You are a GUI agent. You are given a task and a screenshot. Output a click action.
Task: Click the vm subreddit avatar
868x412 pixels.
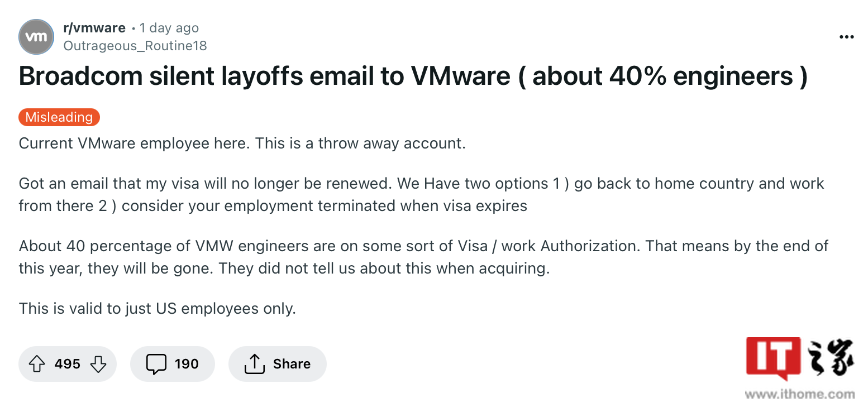point(37,37)
